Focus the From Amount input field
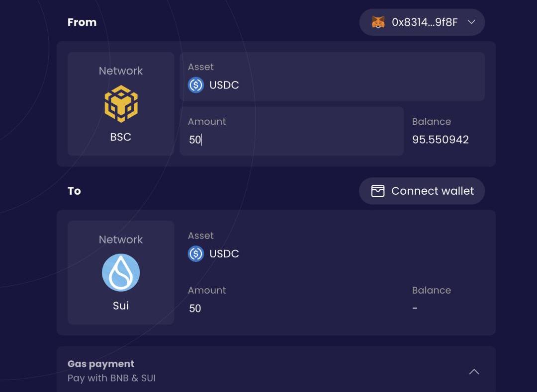Viewport: 537px width, 392px height. pos(292,131)
